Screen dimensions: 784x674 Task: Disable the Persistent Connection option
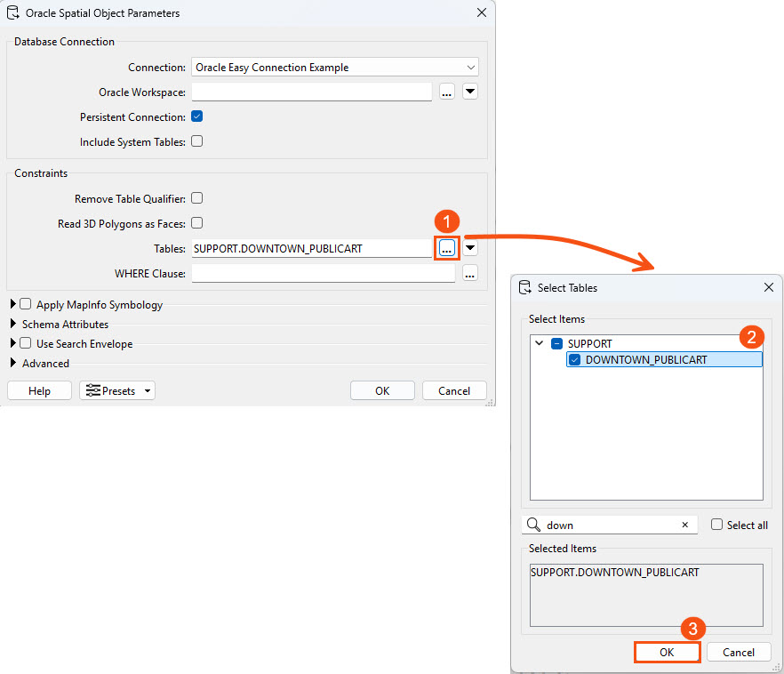196,116
